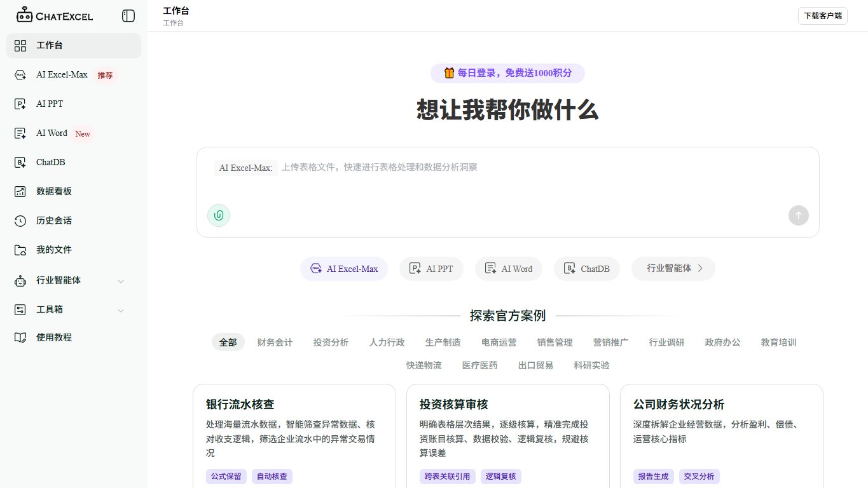Click the ChatDB chip icon below input
This screenshot has width=868, height=488.
[570, 269]
